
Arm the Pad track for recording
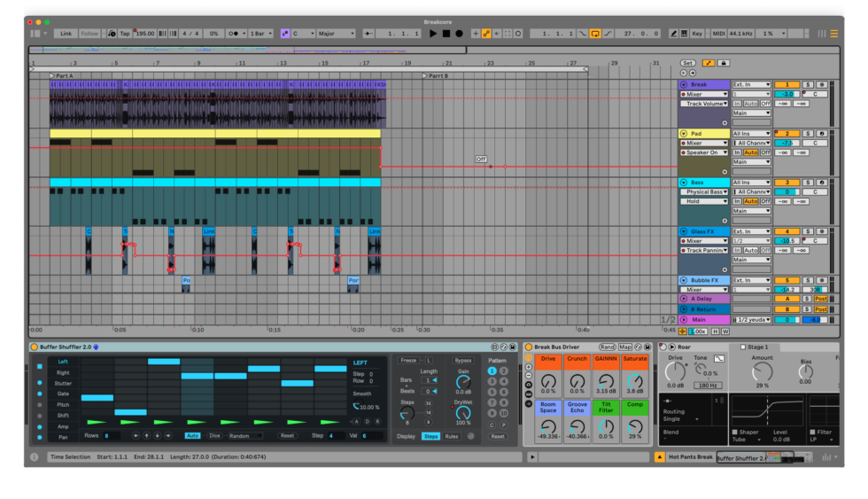(x=822, y=133)
